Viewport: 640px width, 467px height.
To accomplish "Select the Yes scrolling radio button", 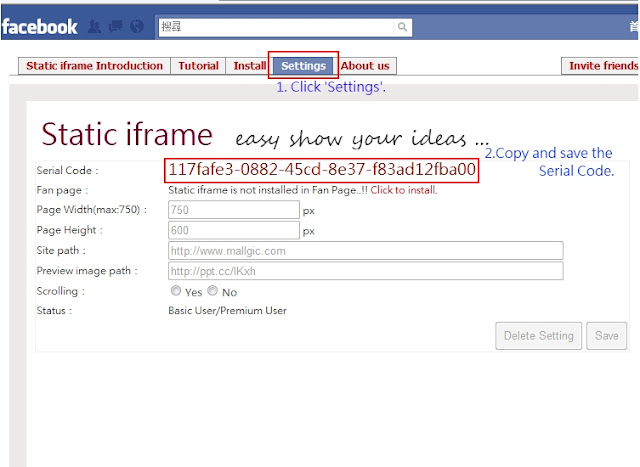I will point(176,291).
